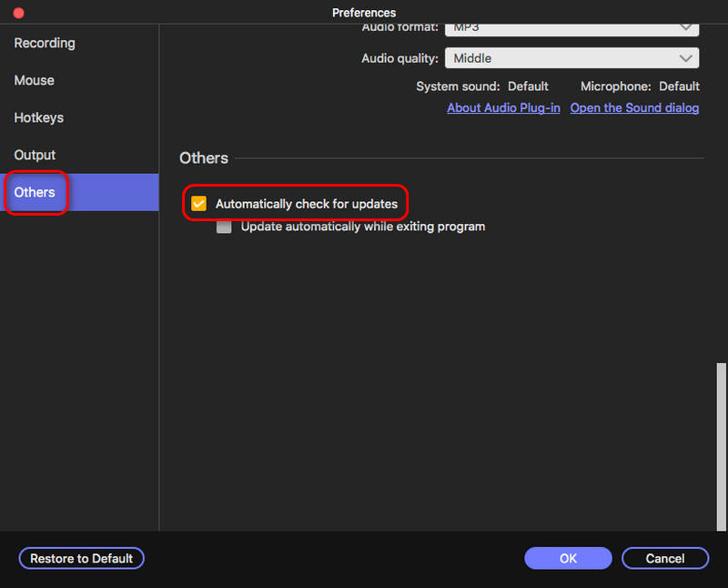Open the Audio format dropdown
This screenshot has height=588, width=728.
tap(571, 29)
